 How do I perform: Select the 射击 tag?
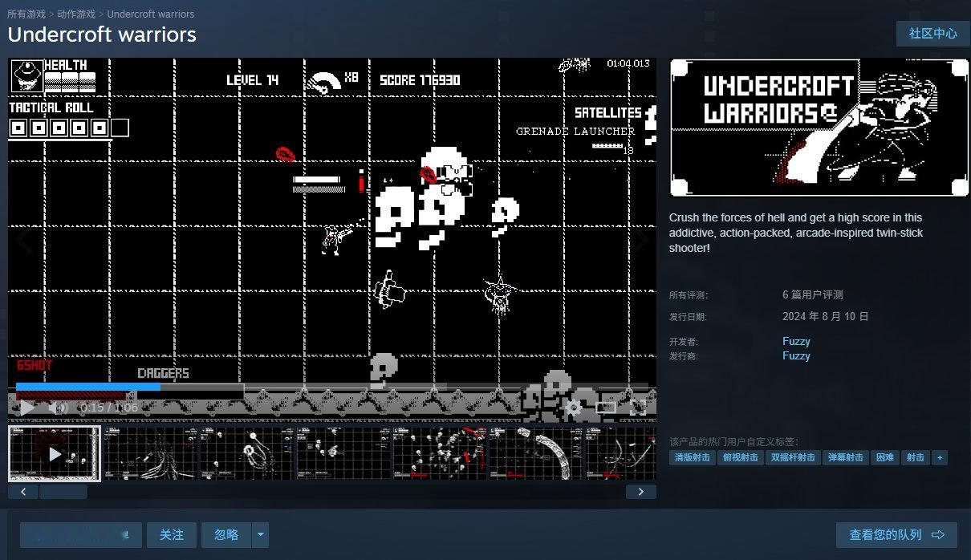915,457
